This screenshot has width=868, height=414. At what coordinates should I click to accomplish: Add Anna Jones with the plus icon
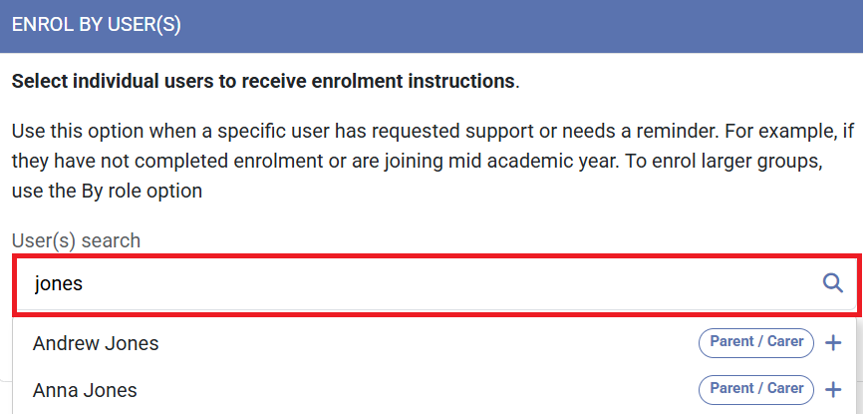tap(834, 389)
